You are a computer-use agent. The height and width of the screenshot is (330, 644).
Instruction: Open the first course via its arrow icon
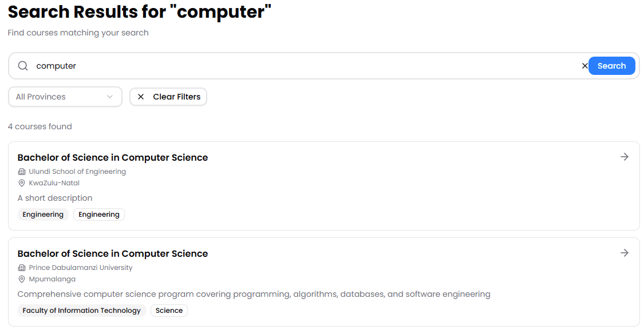[625, 156]
